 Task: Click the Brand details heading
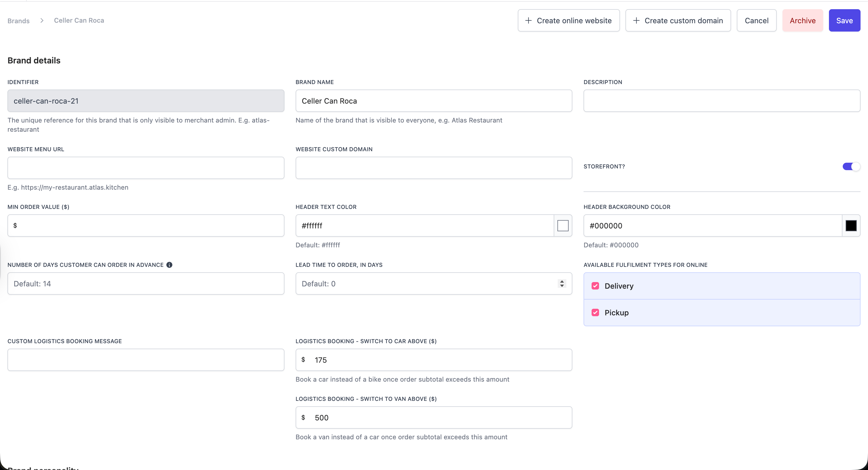click(x=34, y=60)
